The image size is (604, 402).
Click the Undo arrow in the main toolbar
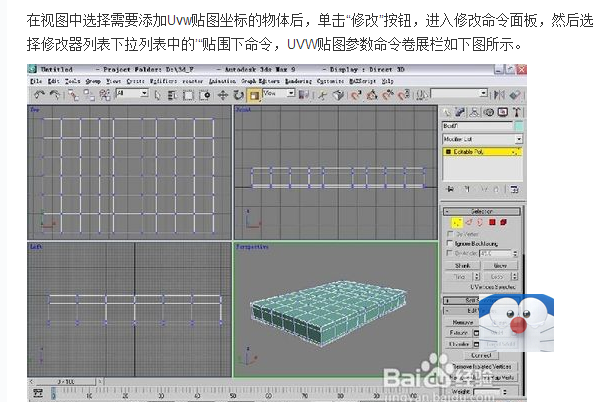(39, 95)
